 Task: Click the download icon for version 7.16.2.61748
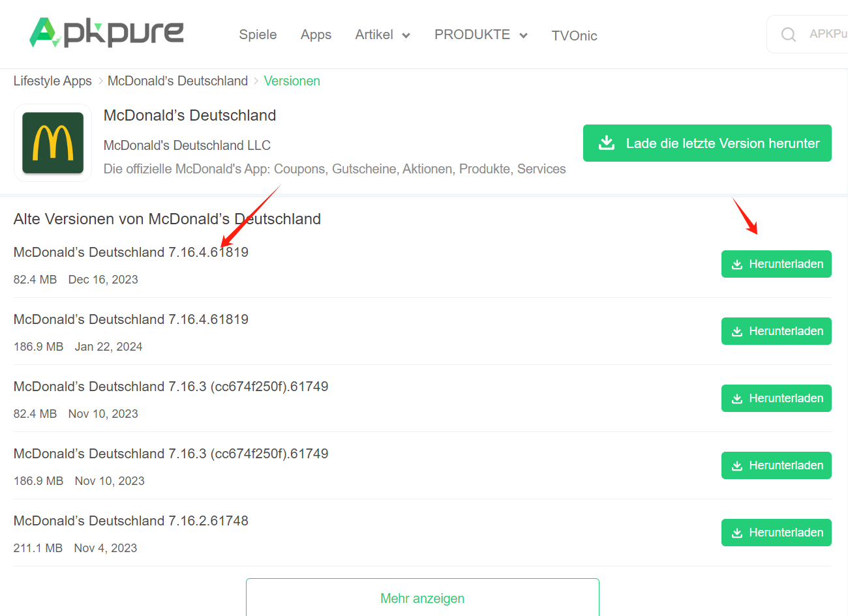point(737,532)
